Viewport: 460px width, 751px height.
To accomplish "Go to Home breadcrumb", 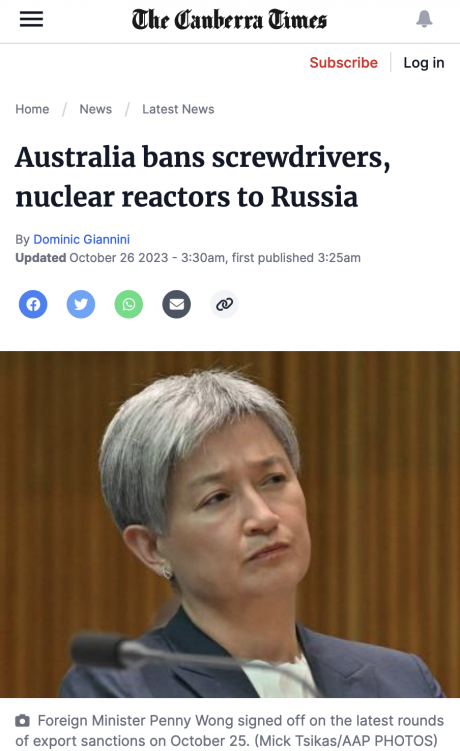I will point(32,109).
